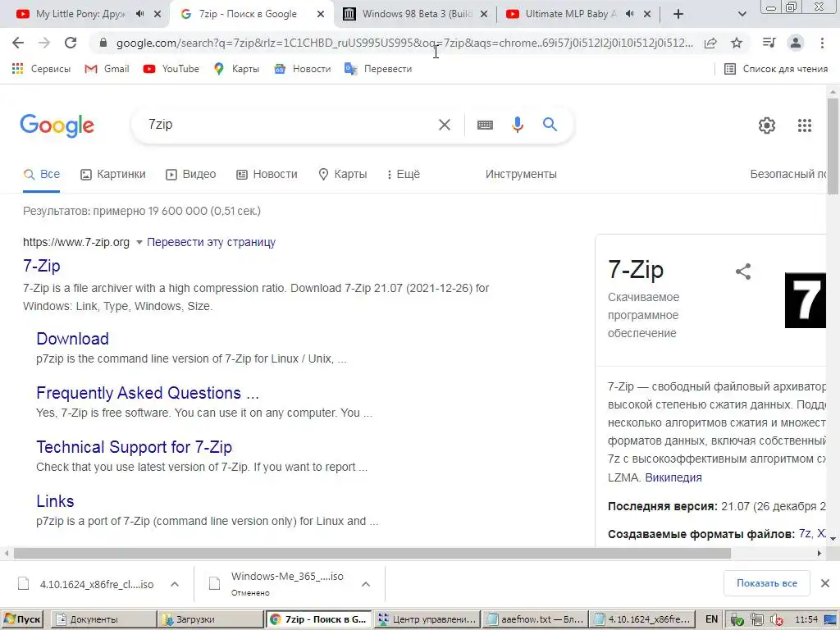Expand options for Windows-Me_365 download
Image resolution: width=840 pixels, height=630 pixels.
pos(366,584)
